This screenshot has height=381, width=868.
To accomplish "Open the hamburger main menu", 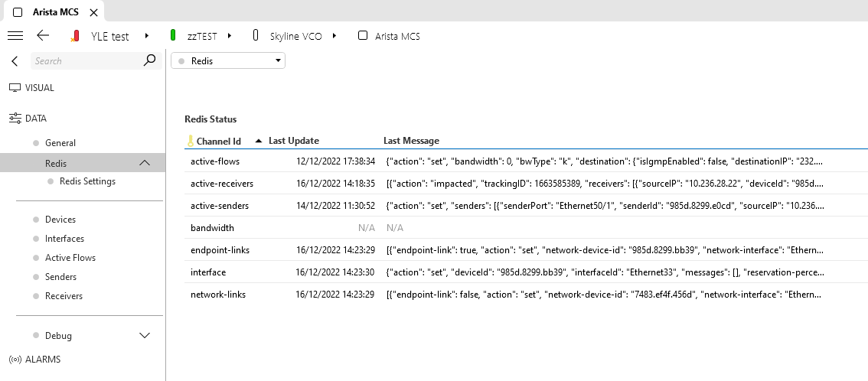I will [15, 36].
